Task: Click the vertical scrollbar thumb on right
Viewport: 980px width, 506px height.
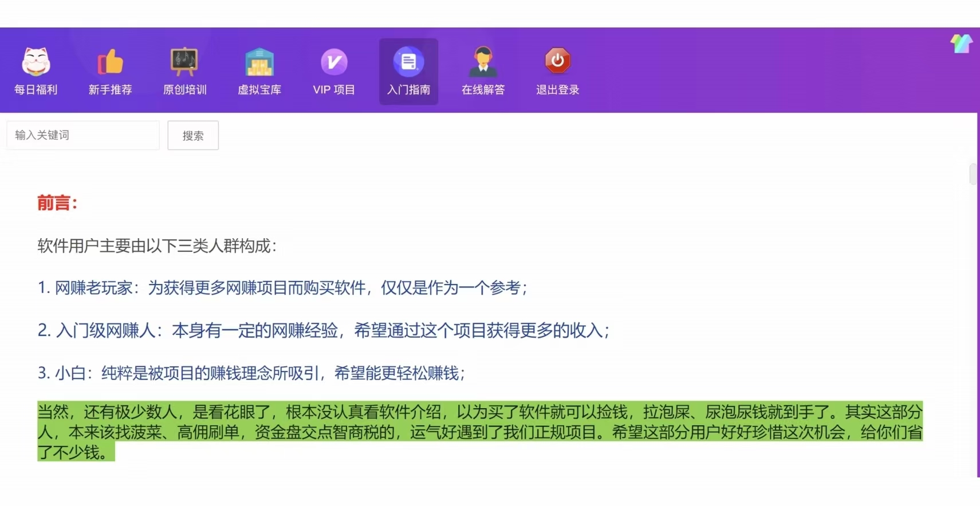Action: click(973, 174)
